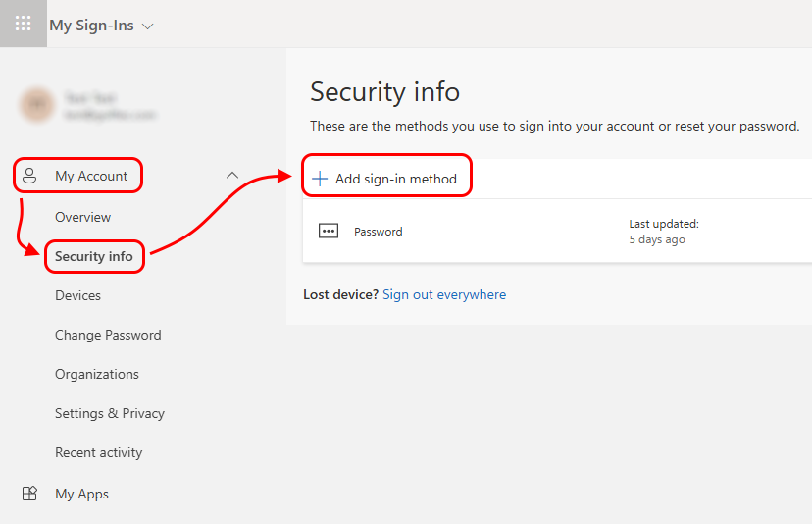The image size is (812, 524).
Task: Click the Password method dots icon
Action: pyautogui.click(x=329, y=232)
